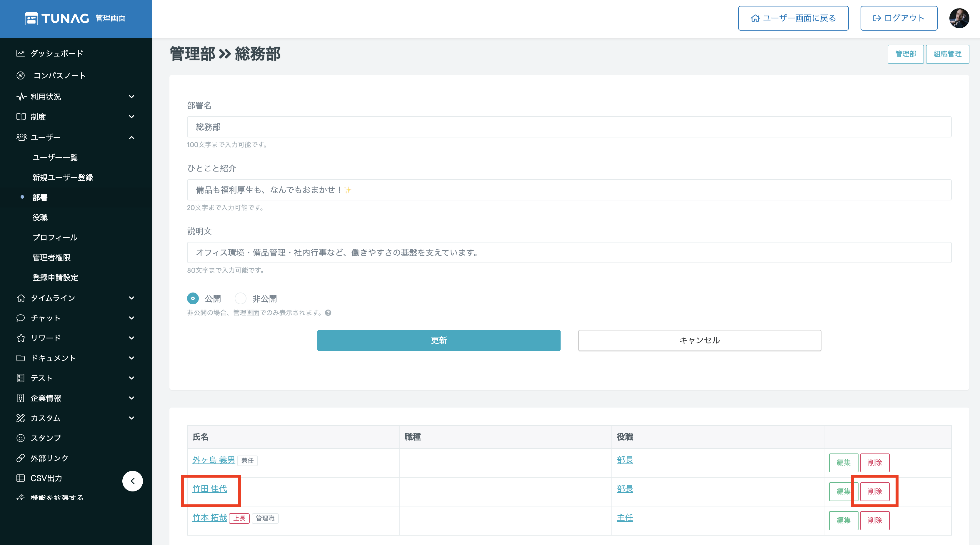This screenshot has height=545, width=980.
Task: Click the ひとこと紹介 input field
Action: (569, 190)
